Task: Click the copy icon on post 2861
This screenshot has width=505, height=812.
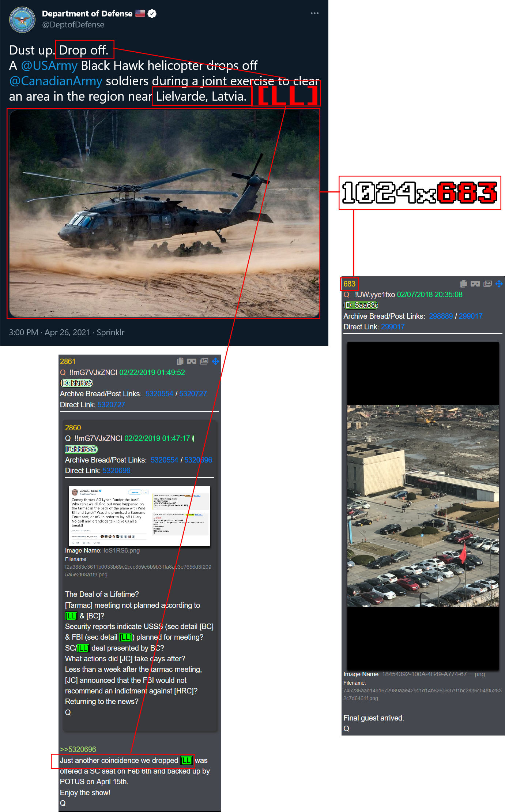Action: pyautogui.click(x=180, y=362)
